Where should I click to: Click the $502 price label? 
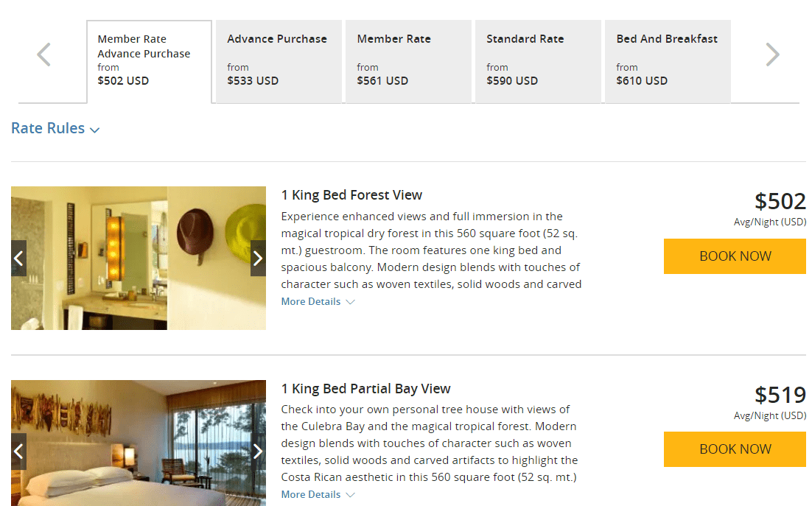[783, 201]
